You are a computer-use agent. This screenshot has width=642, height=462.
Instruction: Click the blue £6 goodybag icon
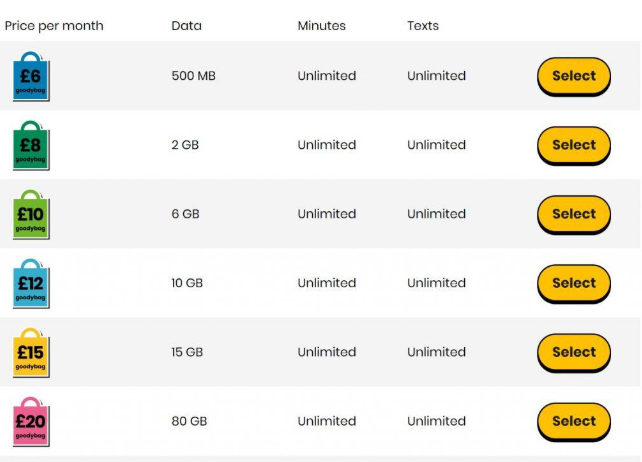[x=31, y=76]
